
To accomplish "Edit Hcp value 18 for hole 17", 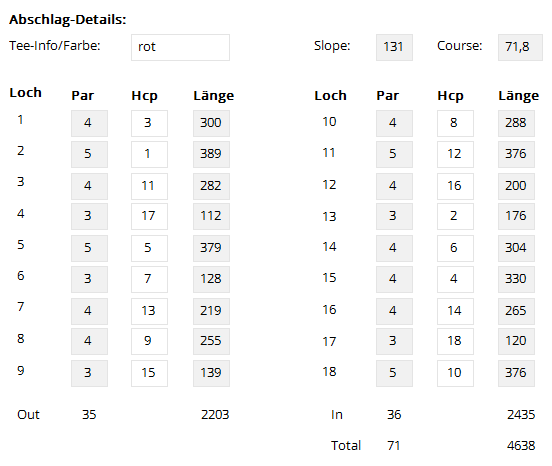I will (x=455, y=341).
